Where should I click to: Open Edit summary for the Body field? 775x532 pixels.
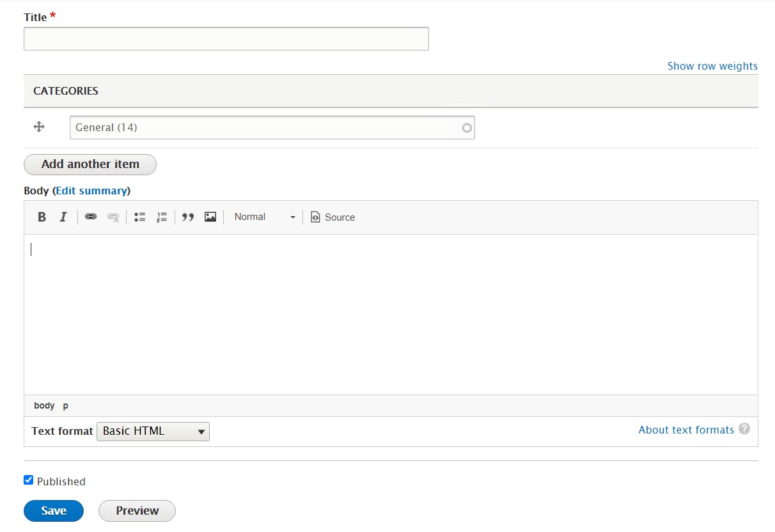coord(91,190)
